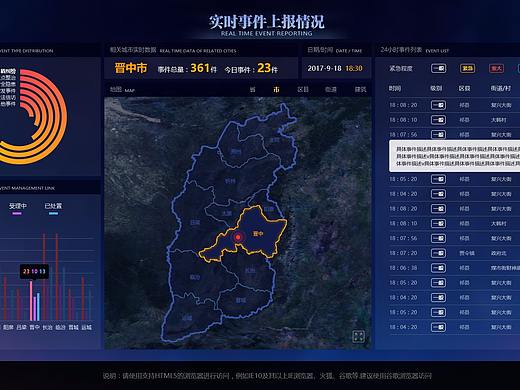
Task: Expand the map to fullscreen
Action: (x=358, y=336)
